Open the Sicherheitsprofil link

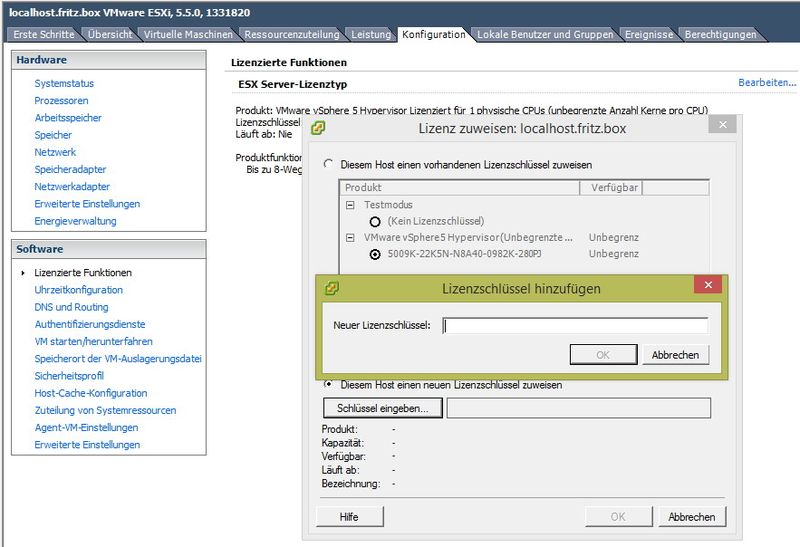click(x=69, y=376)
